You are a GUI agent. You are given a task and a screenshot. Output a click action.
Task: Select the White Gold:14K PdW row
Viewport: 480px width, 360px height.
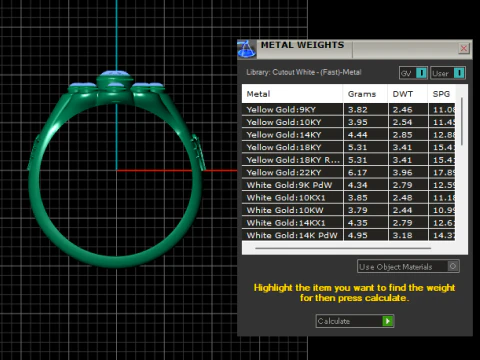click(348, 235)
